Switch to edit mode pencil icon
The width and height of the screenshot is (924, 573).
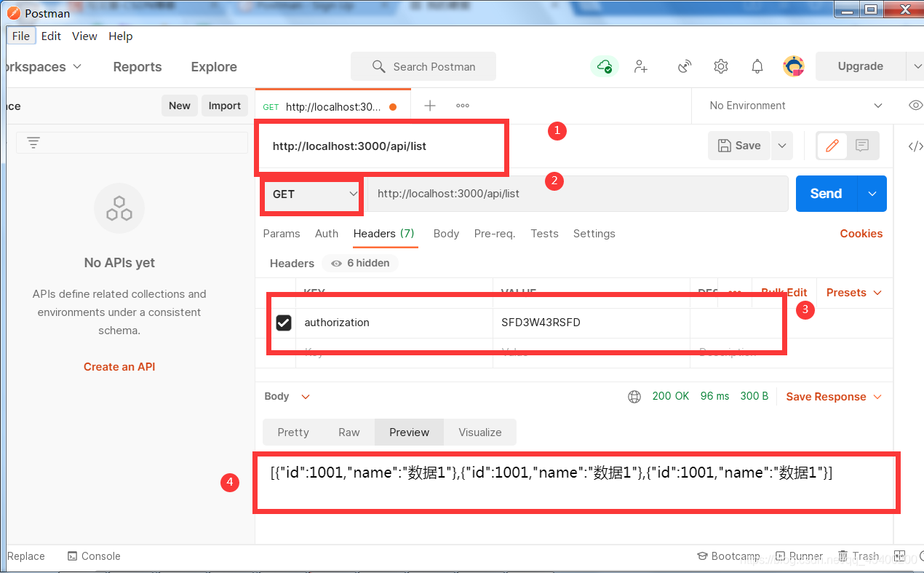pos(832,146)
